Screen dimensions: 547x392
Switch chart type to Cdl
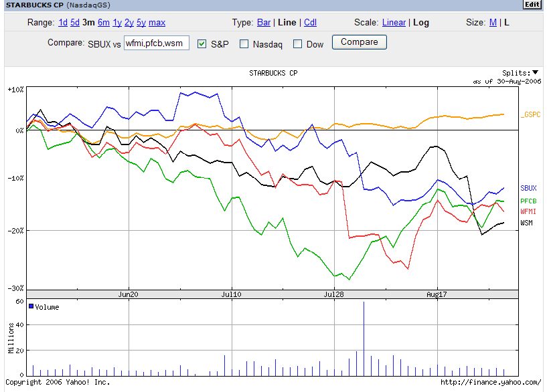[x=310, y=23]
